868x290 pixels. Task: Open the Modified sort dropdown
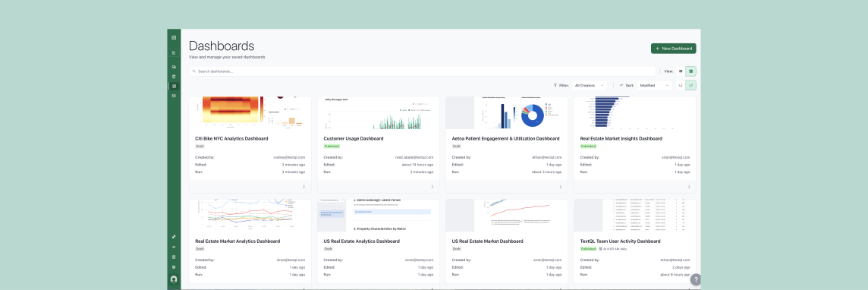pos(654,85)
